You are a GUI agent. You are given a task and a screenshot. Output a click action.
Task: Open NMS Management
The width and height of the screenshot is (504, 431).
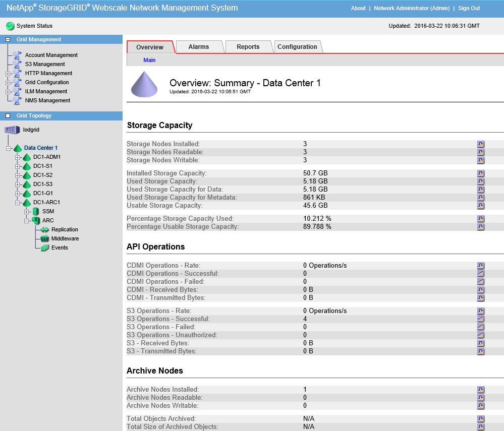[47, 100]
